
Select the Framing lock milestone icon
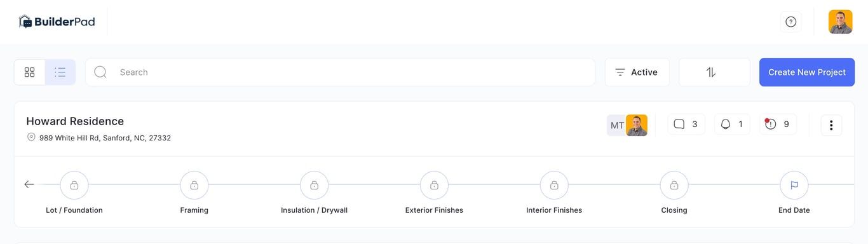pyautogui.click(x=194, y=186)
